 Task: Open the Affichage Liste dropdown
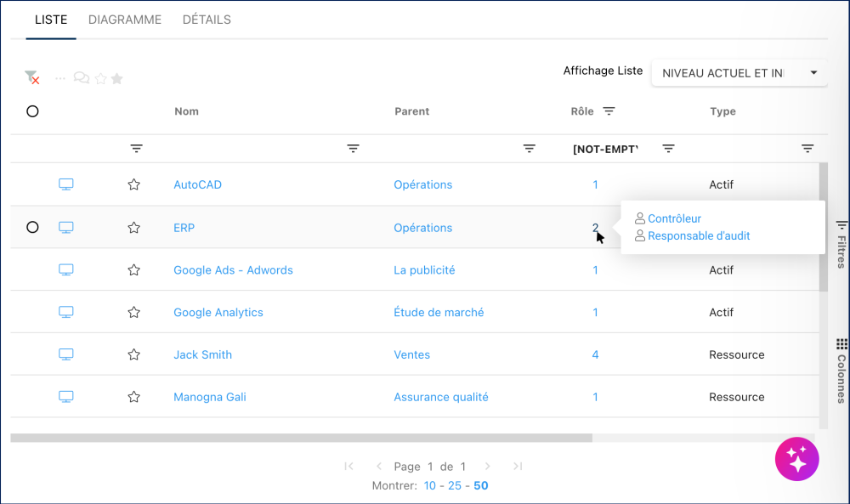coord(739,73)
